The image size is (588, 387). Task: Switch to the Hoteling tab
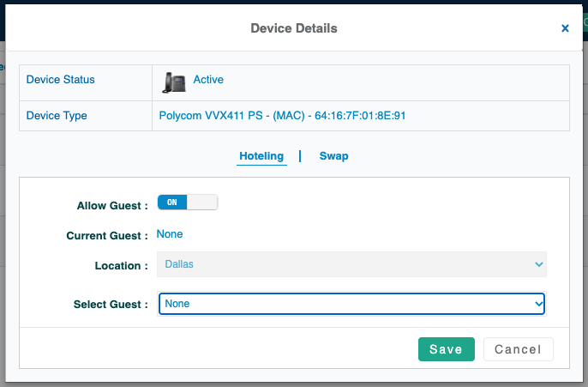261,156
